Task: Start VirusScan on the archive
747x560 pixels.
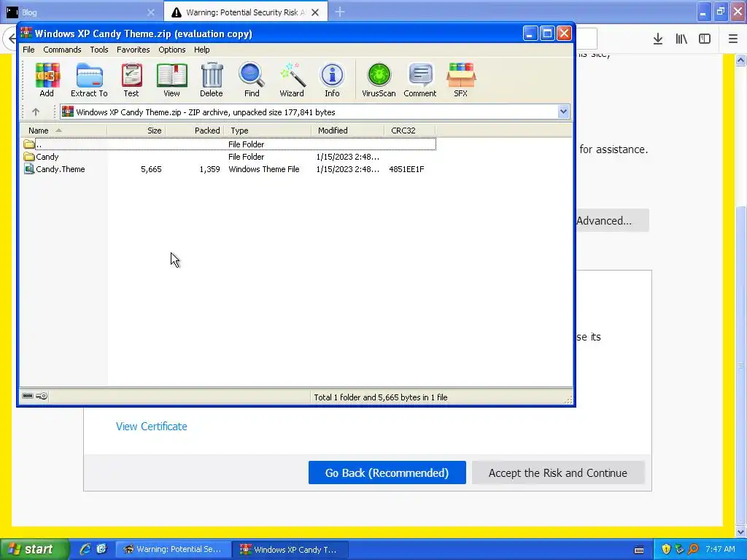Action: click(x=379, y=80)
